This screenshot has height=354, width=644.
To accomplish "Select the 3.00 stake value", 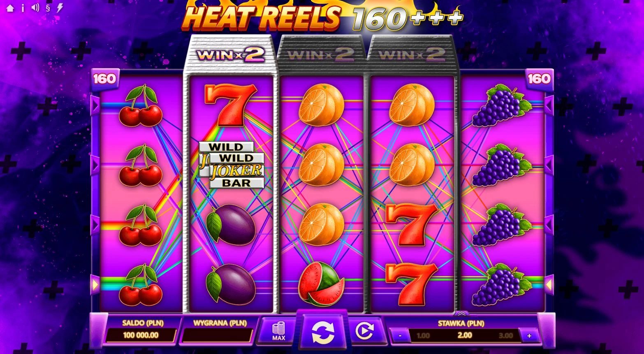I will [x=506, y=335].
